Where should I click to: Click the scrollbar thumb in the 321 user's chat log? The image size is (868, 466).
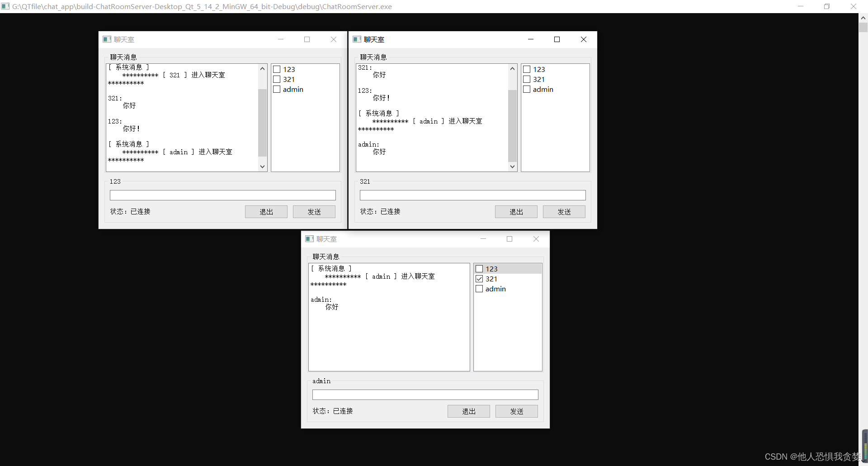512,126
